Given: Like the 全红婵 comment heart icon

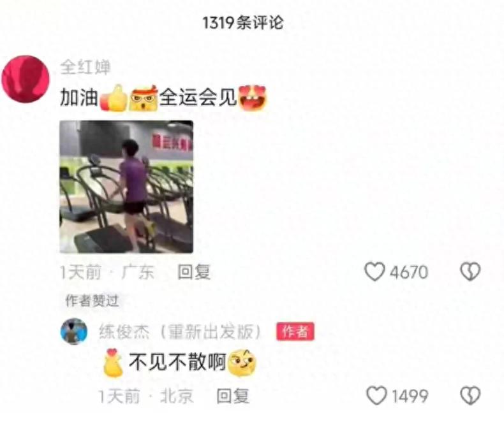Looking at the screenshot, I should (x=374, y=271).
